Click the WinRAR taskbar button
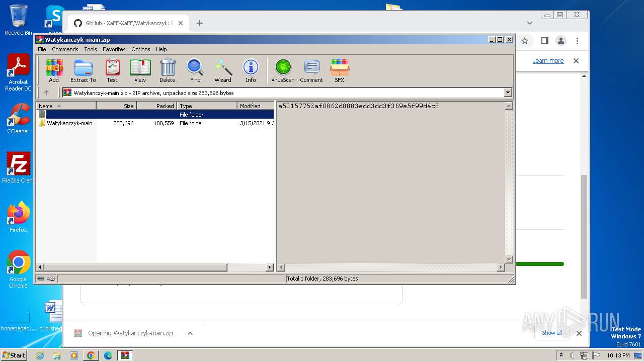 125,355
